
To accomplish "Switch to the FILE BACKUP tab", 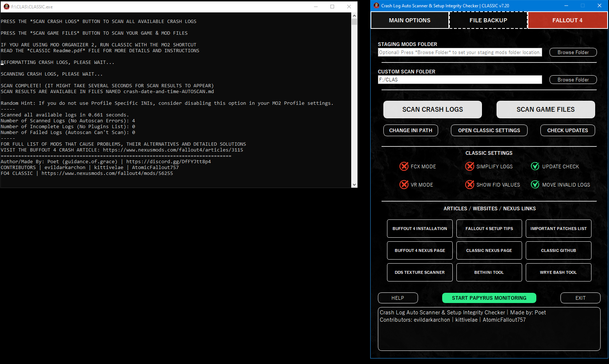I will 488,20.
